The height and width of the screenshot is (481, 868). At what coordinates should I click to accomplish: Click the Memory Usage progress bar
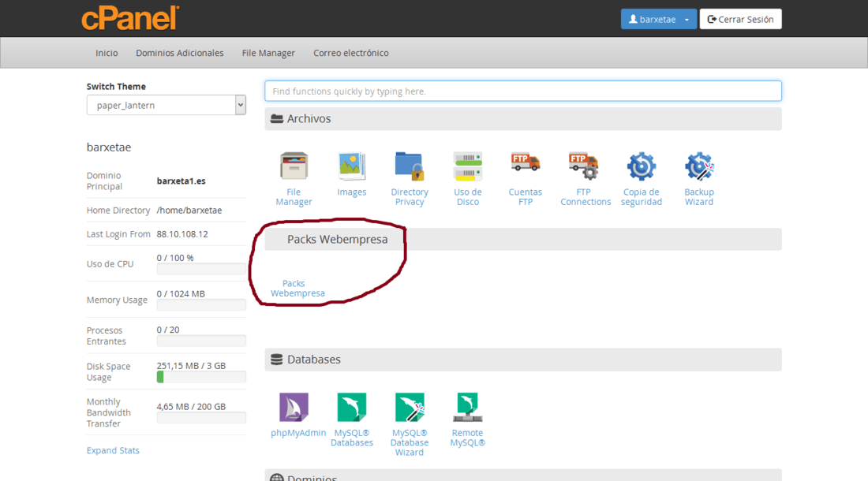point(201,305)
